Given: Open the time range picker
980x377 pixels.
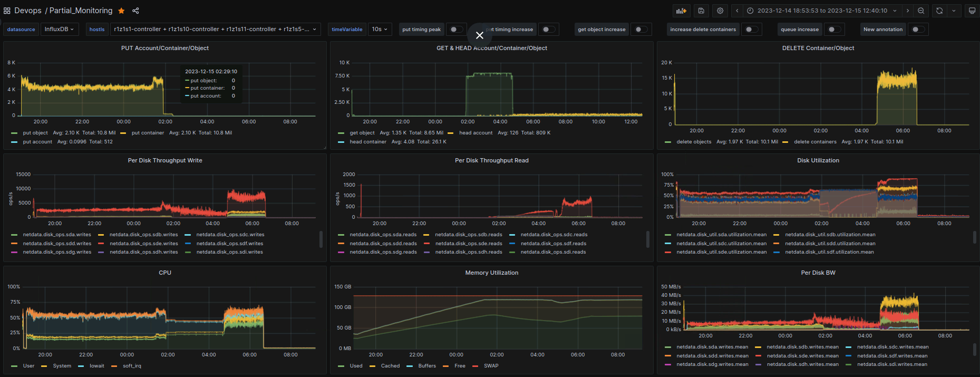Looking at the screenshot, I should coord(822,11).
